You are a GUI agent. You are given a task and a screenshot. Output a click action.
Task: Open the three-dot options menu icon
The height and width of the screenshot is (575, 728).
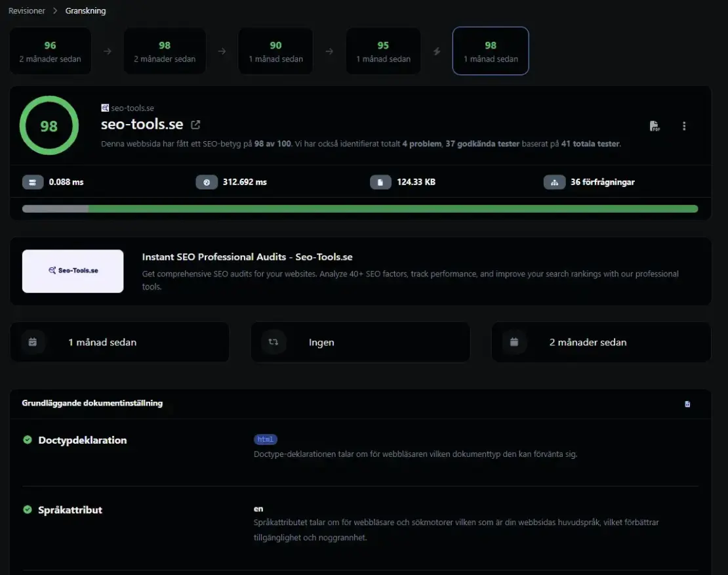(685, 126)
